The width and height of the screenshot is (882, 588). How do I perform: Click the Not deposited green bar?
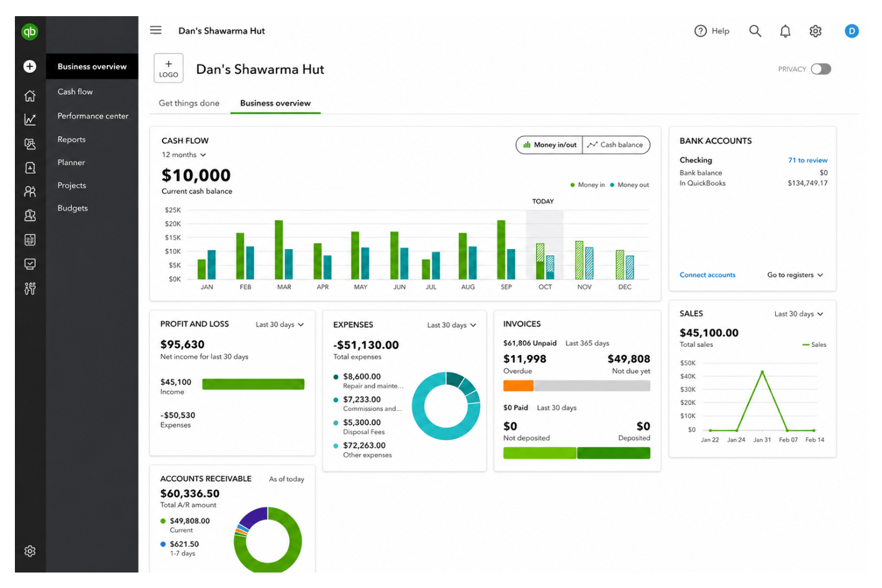click(x=540, y=453)
